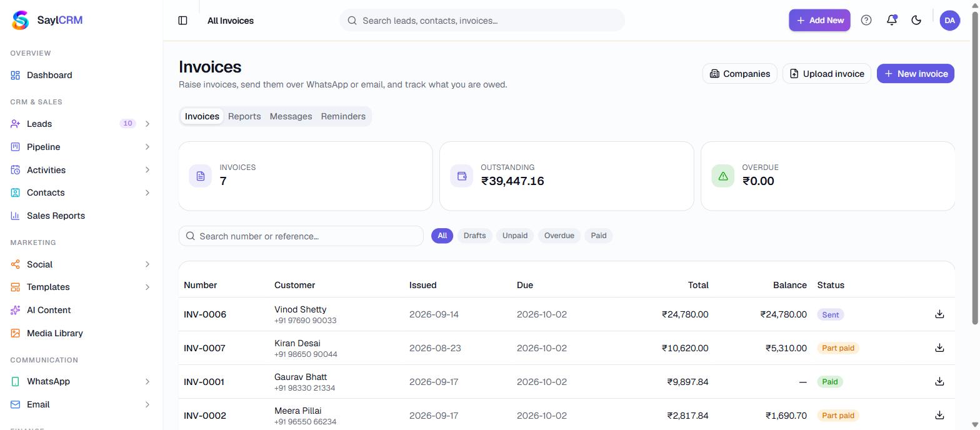Open invoice number INV-0006

205,314
